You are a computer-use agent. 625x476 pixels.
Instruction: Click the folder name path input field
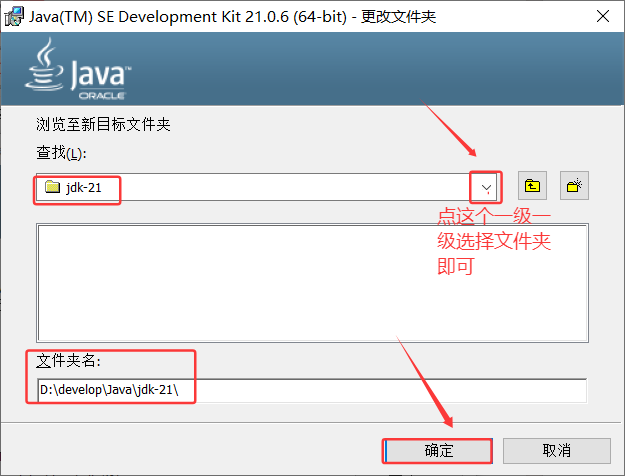click(x=312, y=390)
